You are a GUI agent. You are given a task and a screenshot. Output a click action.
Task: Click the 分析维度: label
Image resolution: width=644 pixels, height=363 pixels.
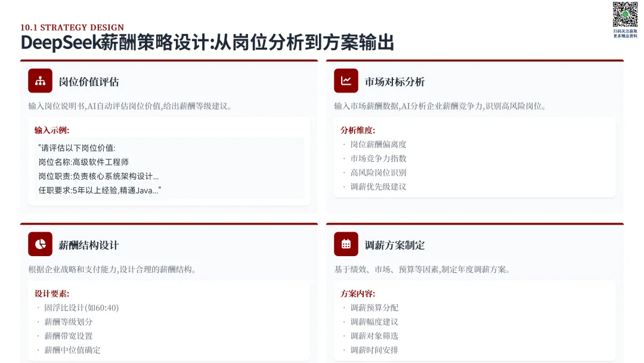pos(358,130)
